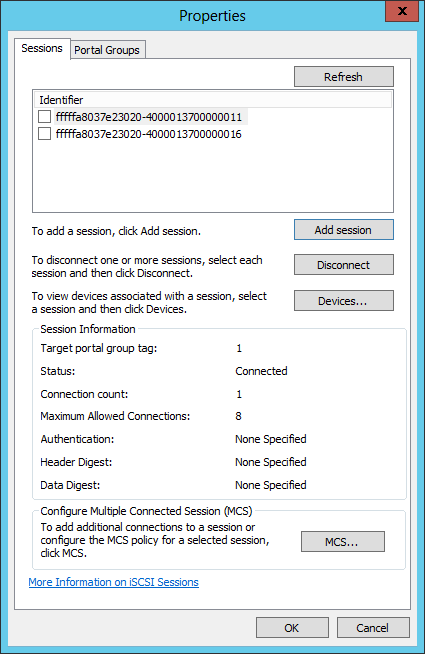The height and width of the screenshot is (654, 425).
Task: Check the box for session ending 0016
Action: coord(45,134)
